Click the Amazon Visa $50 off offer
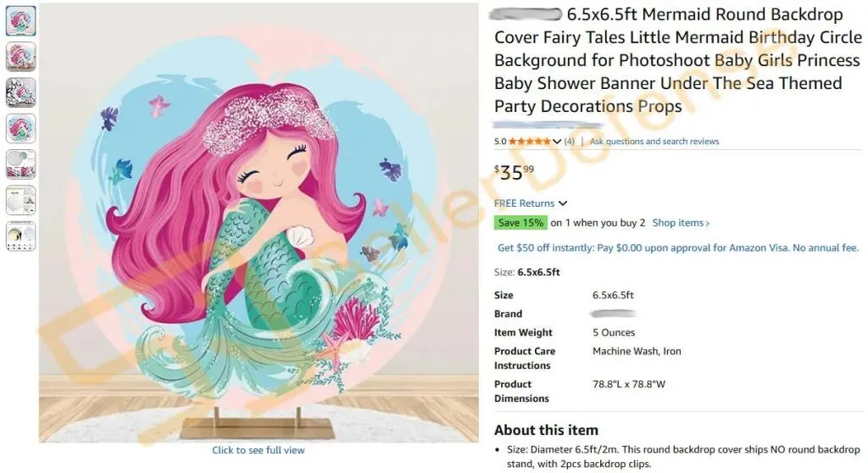Screen dimensions: 868x473 point(676,248)
